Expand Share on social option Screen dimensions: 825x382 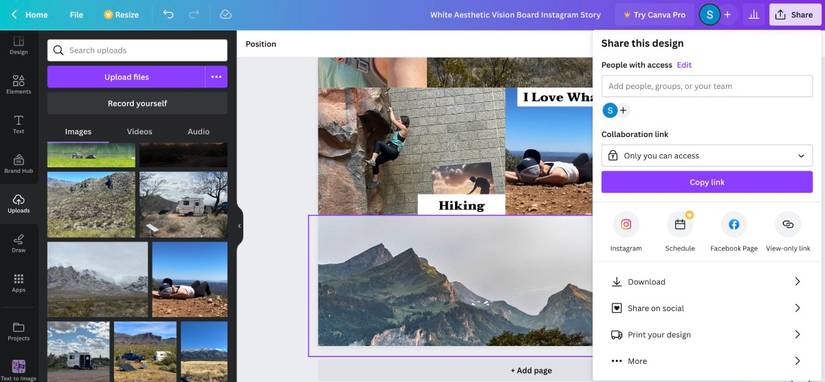click(707, 308)
